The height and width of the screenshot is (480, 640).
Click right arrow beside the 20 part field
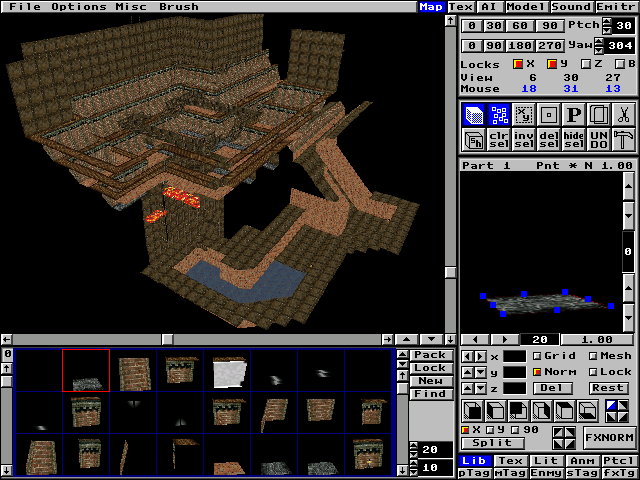click(505, 339)
